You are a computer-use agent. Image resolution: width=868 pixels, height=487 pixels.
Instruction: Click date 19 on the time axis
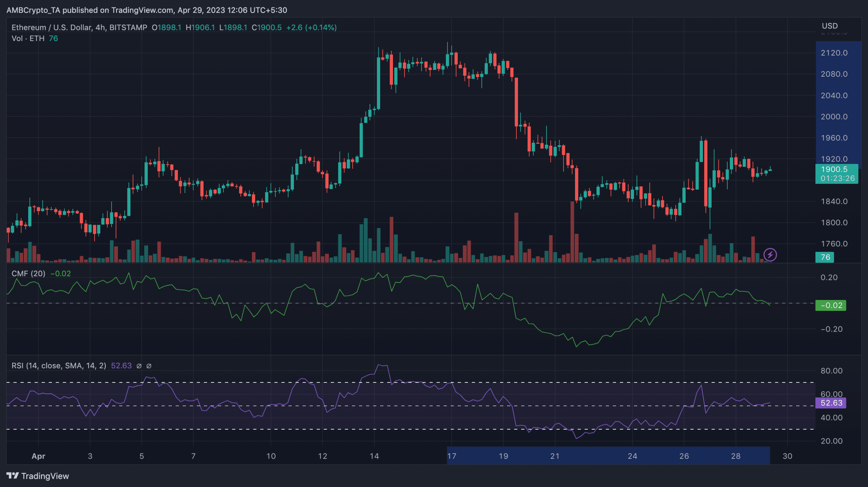tap(504, 456)
